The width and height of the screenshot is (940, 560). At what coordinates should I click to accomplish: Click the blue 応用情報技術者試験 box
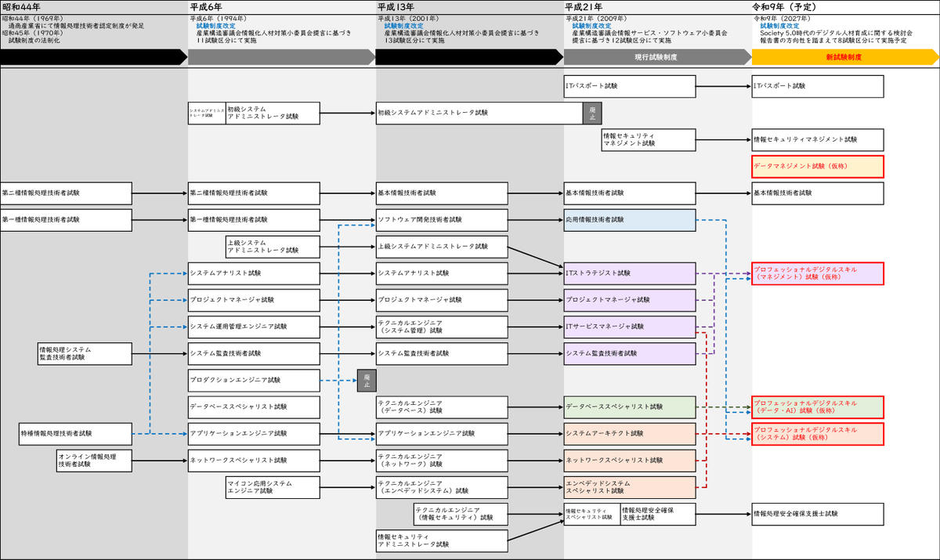[x=630, y=220]
